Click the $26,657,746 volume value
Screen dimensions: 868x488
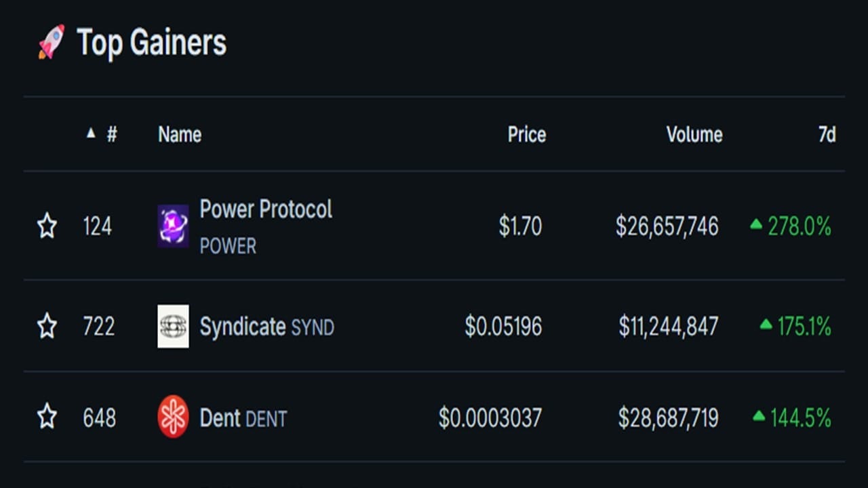(x=667, y=226)
